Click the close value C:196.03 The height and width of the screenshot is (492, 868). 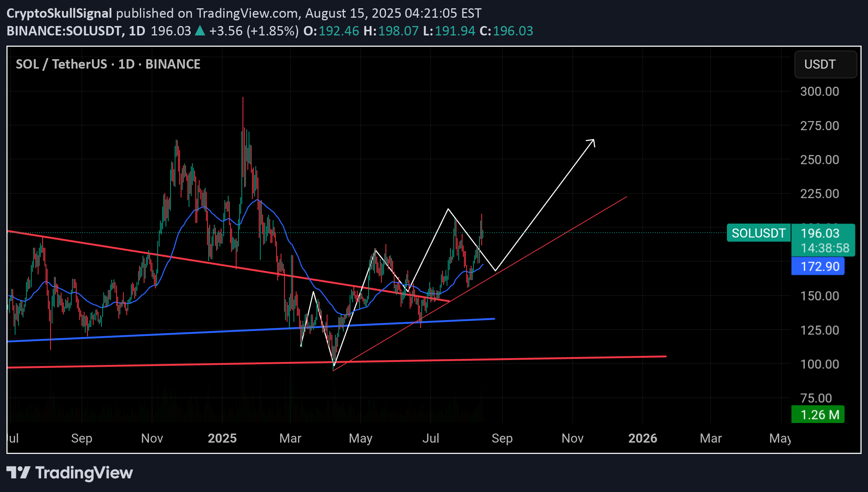point(506,31)
